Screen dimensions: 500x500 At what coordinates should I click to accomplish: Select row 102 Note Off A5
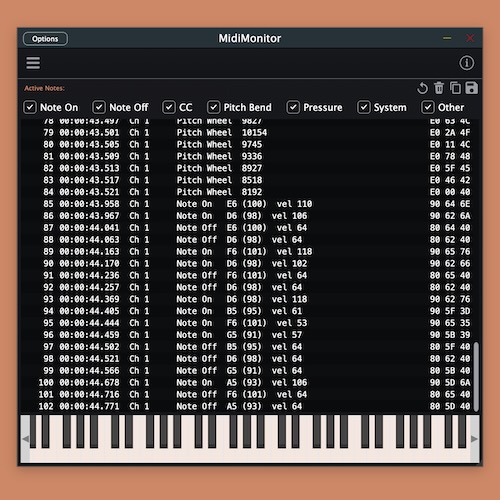(248, 406)
